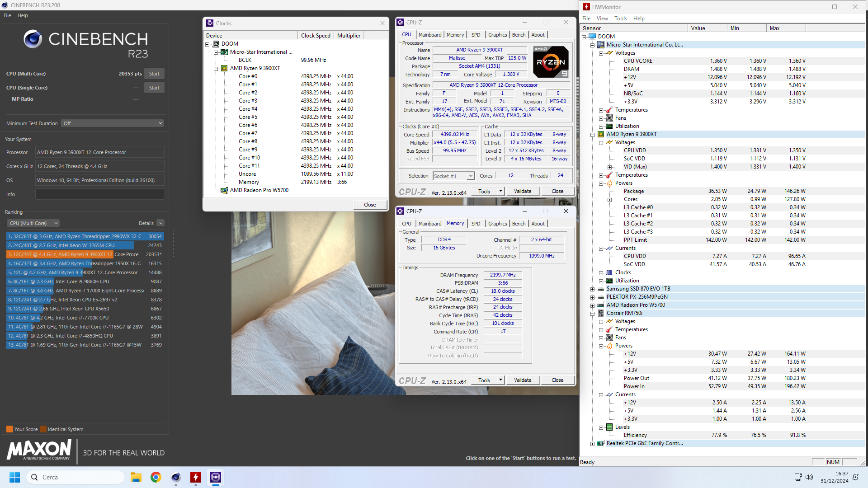The width and height of the screenshot is (868, 488).
Task: Click Close button in lower CPU-Z window
Action: coord(557,380)
